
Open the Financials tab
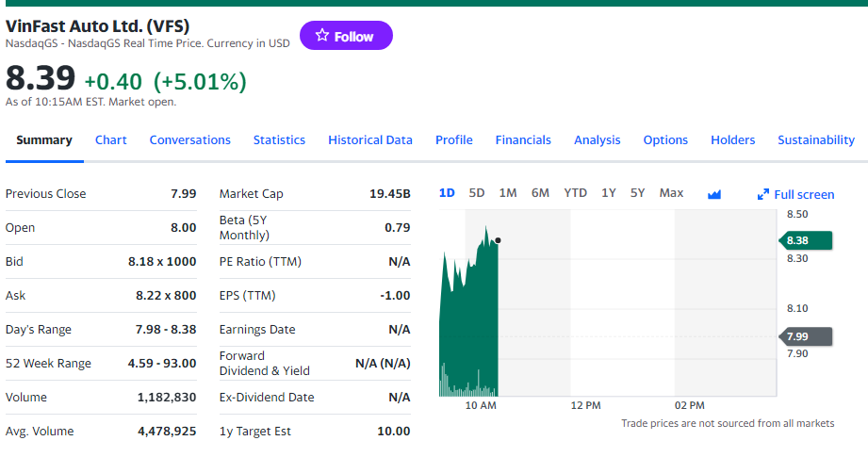point(523,139)
